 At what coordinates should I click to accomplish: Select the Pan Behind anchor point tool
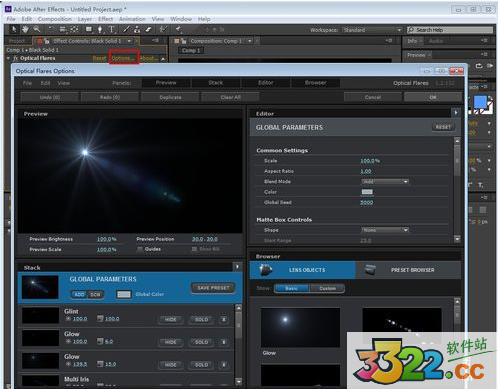74,30
